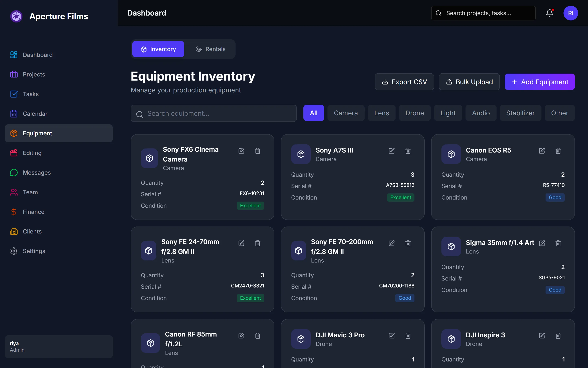Delete the Canon EOS R5 entry
This screenshot has height=368, width=588.
(x=558, y=151)
